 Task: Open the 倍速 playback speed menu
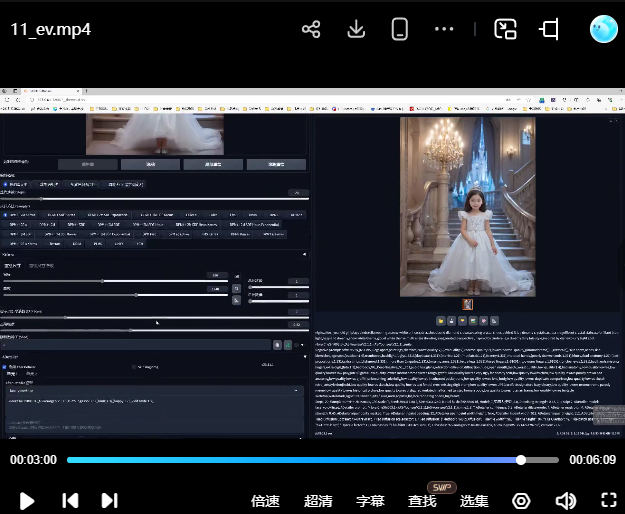point(265,501)
